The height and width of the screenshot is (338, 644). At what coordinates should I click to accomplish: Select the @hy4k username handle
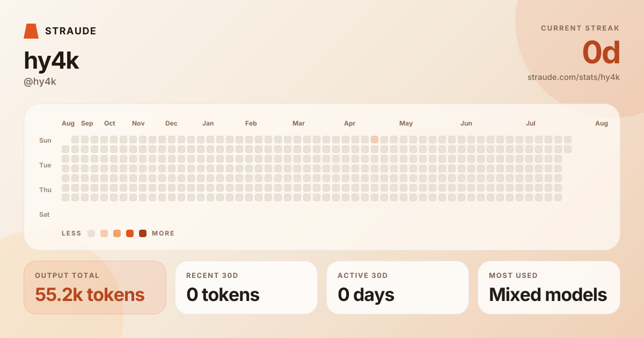40,82
